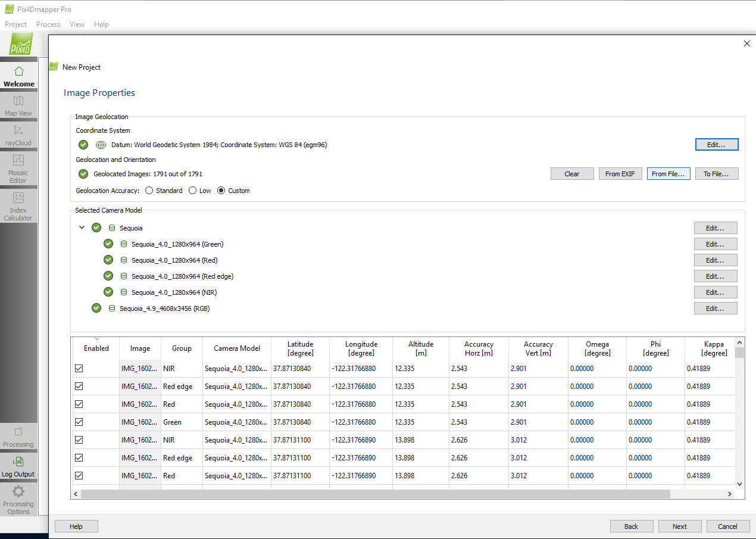
Task: Open the Processing panel icon
Action: [18, 432]
